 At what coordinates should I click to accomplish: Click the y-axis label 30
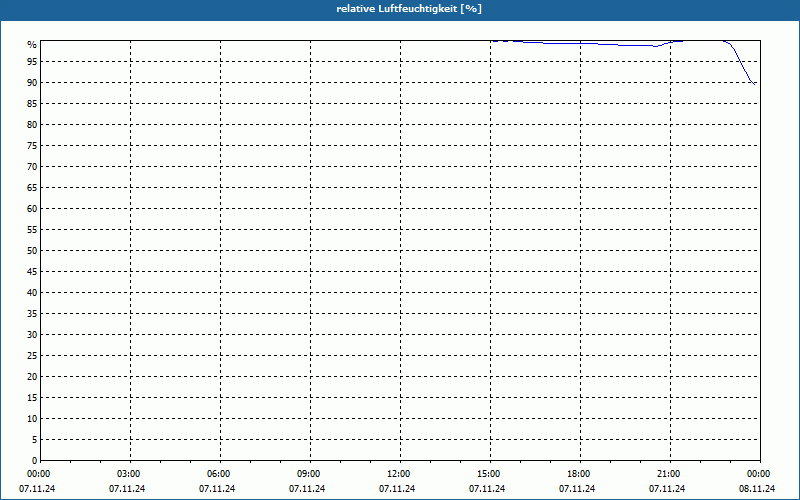[32, 335]
